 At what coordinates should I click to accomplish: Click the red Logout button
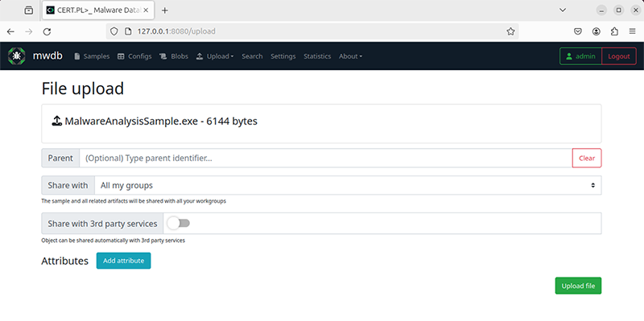[619, 56]
